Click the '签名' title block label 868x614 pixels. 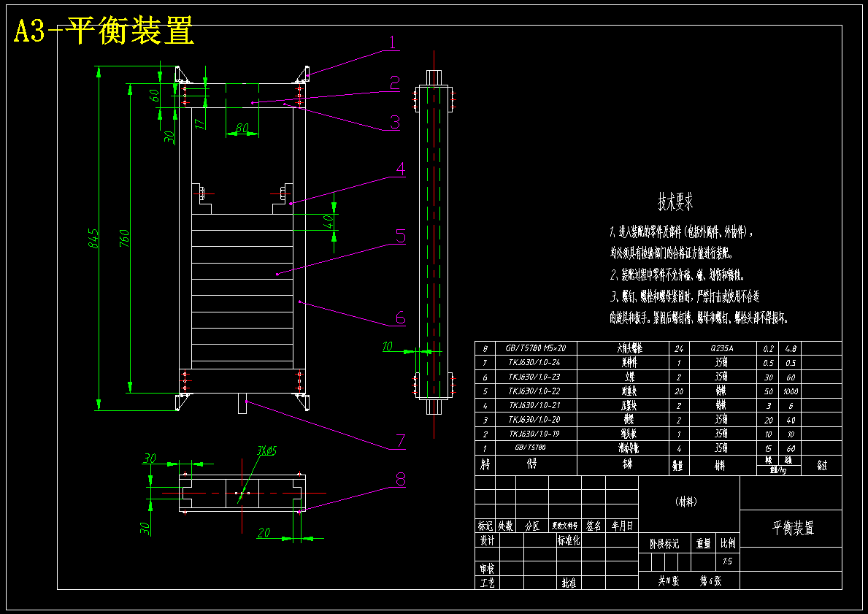pos(594,526)
